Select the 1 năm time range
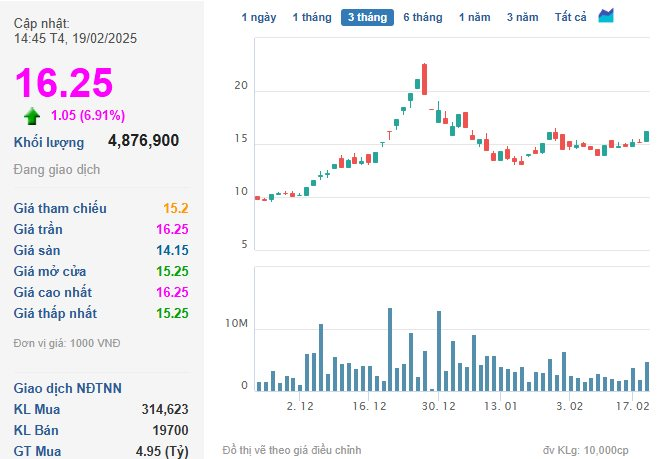The width and height of the screenshot is (666, 459). pos(474,17)
